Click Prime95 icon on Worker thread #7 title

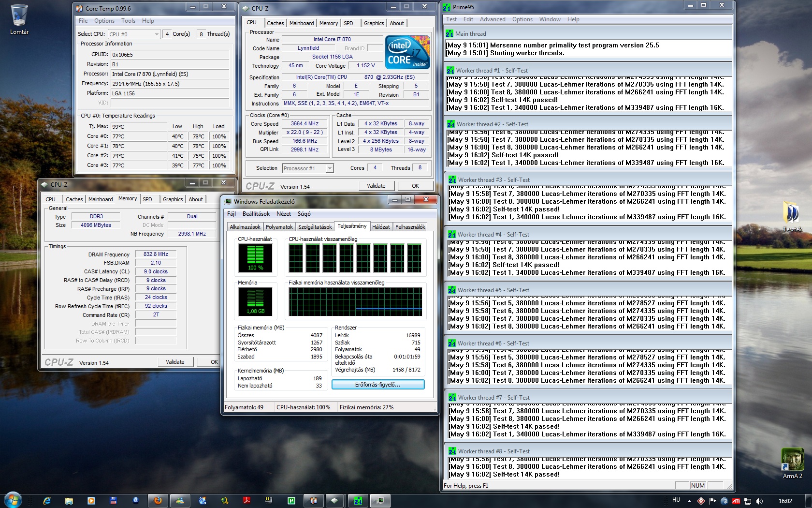point(452,397)
